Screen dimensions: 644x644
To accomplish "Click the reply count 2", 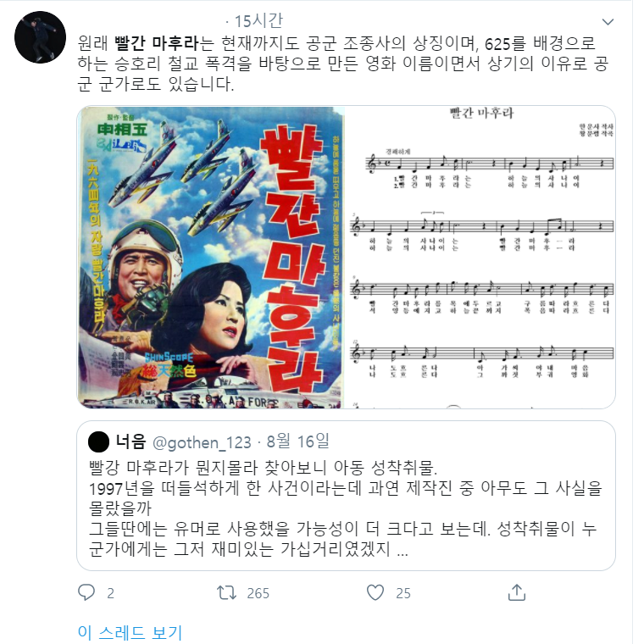I will [110, 593].
